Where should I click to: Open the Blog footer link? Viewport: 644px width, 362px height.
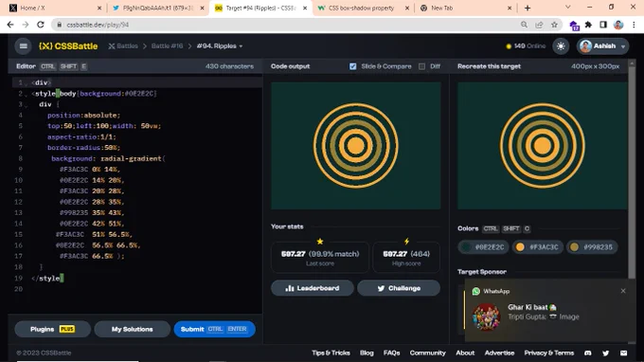point(367,353)
